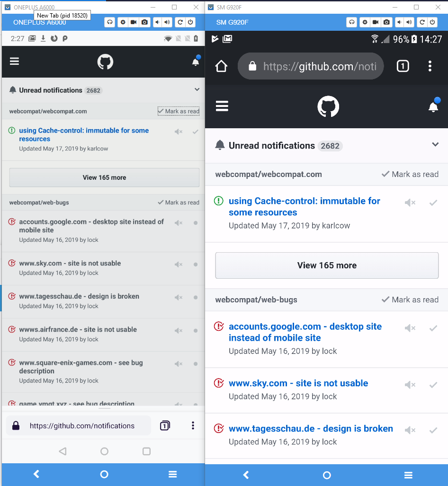Screen dimensions: 448x486
Task: Mute Cache-control notification on ONEPLUS A6000
Action: tap(179, 132)
